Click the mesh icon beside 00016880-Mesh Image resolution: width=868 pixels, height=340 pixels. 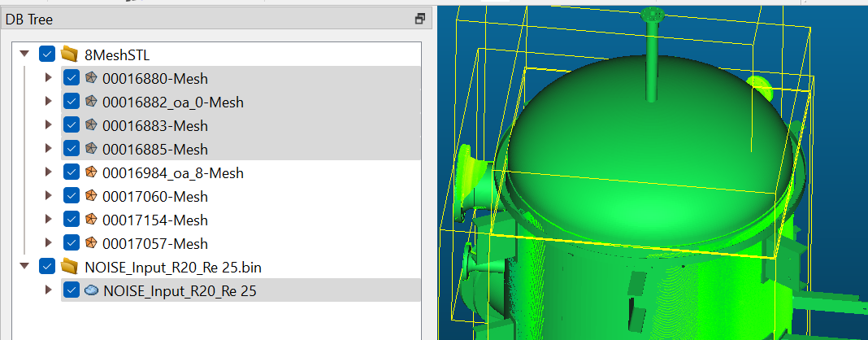tap(91, 78)
